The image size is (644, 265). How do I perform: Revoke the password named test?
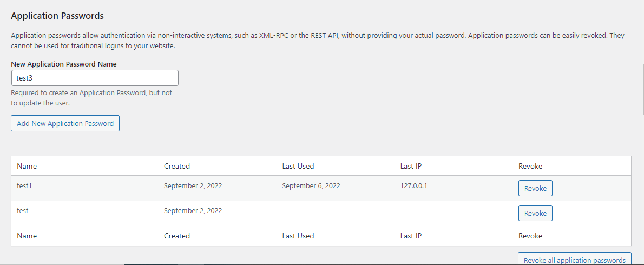(x=535, y=213)
